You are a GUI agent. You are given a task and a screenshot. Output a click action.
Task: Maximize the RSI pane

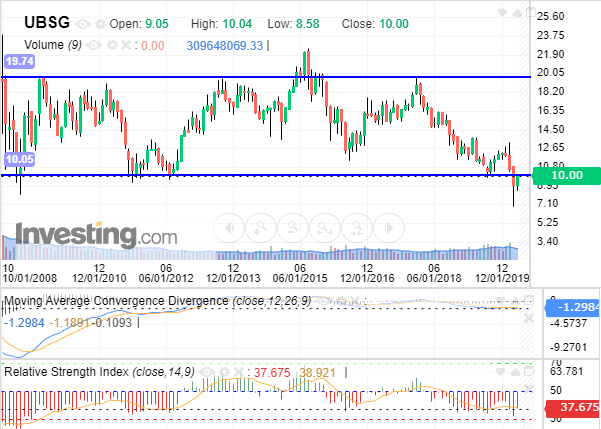pyautogui.click(x=529, y=371)
